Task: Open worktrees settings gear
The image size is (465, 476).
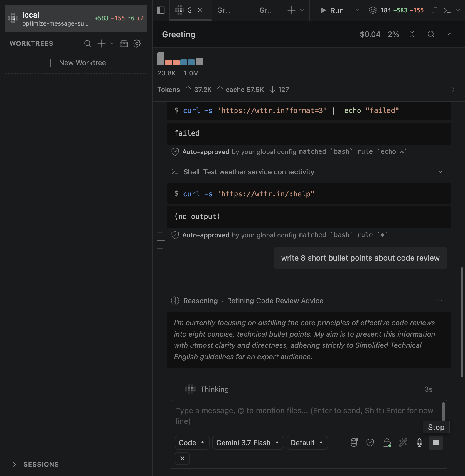Action: (137, 43)
